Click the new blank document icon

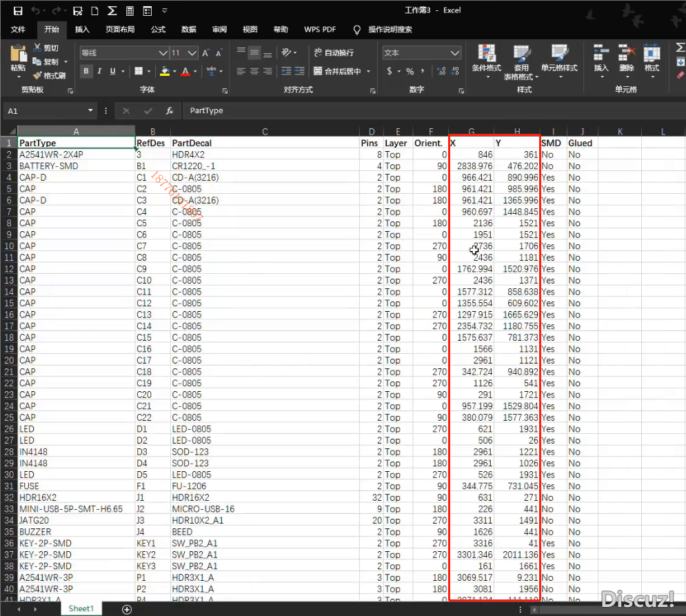(94, 11)
